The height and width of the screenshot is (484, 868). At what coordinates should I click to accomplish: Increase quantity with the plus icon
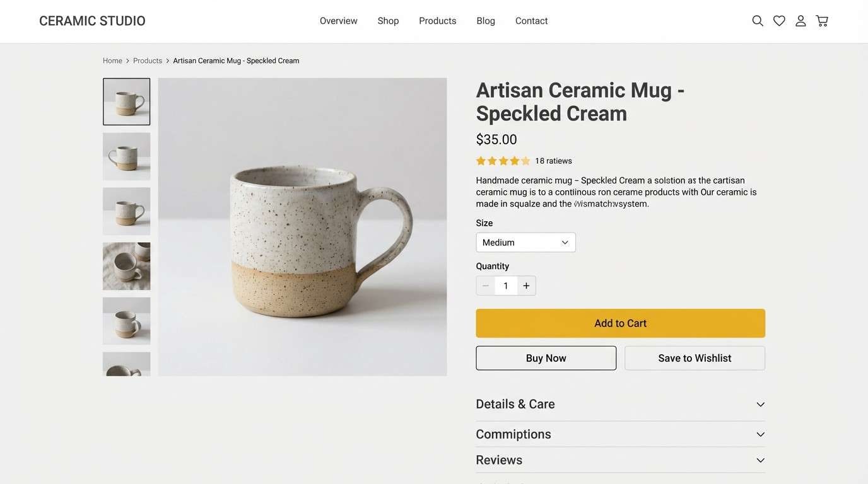point(526,286)
